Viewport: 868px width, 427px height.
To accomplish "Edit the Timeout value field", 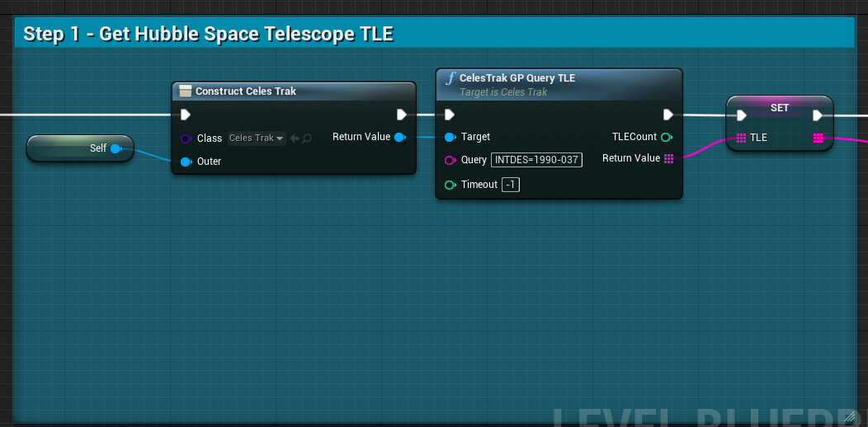I will click(x=511, y=185).
